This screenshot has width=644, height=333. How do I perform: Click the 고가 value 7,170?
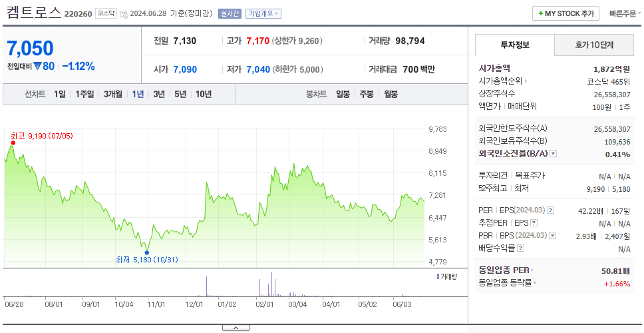click(258, 41)
